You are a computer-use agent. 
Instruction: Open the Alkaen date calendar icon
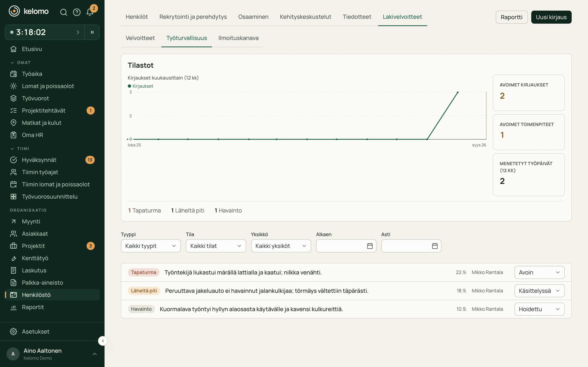point(370,246)
